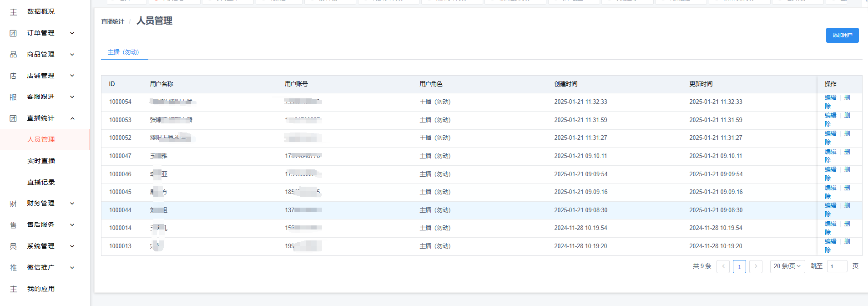Go to previous page arrow
The height and width of the screenshot is (306, 868).
[723, 266]
